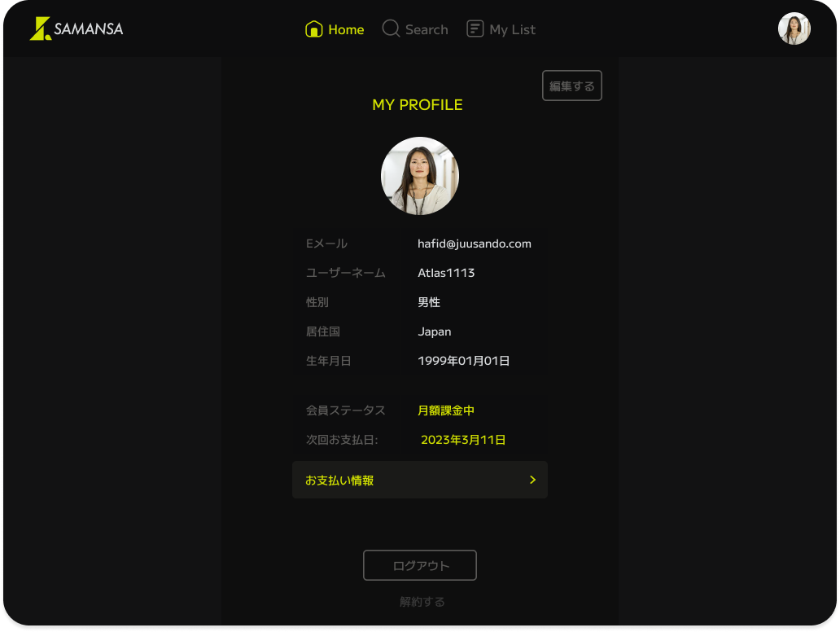840x632 pixels.
Task: Select the Home navigation label
Action: [346, 29]
